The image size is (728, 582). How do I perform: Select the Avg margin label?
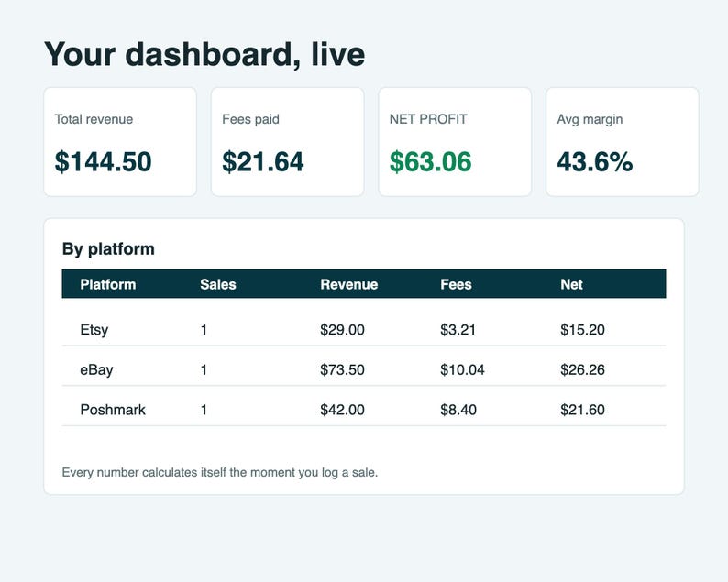pyautogui.click(x=590, y=119)
